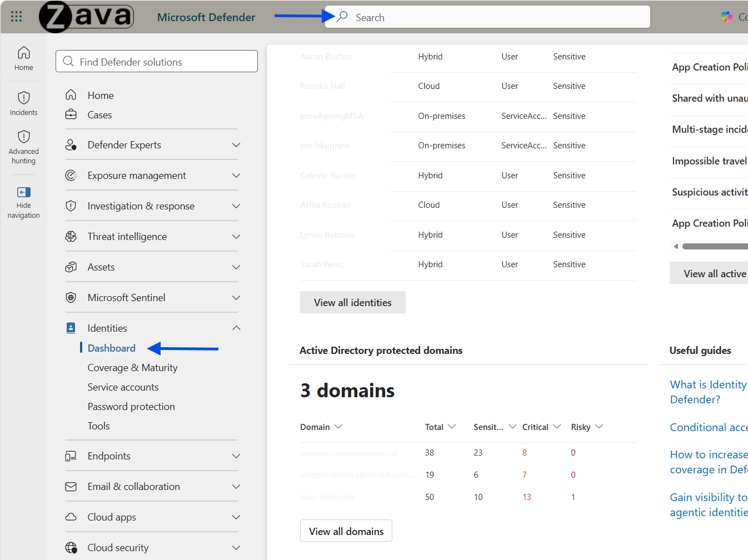Click the Endpoints device icon
Screen dimensions: 748x560
71,456
